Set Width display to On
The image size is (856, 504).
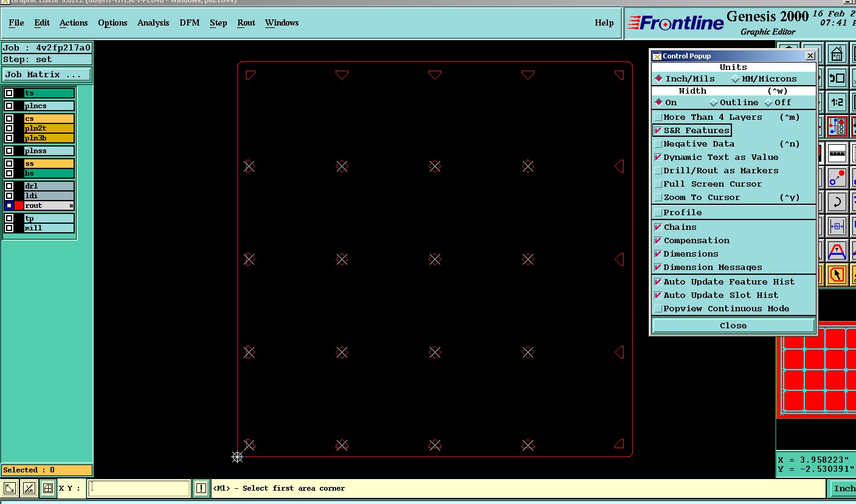[x=658, y=102]
